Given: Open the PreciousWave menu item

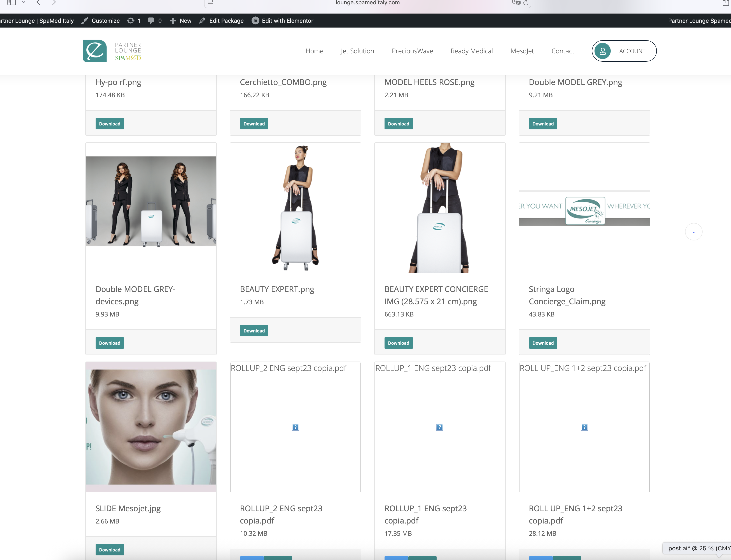Looking at the screenshot, I should click(x=412, y=51).
